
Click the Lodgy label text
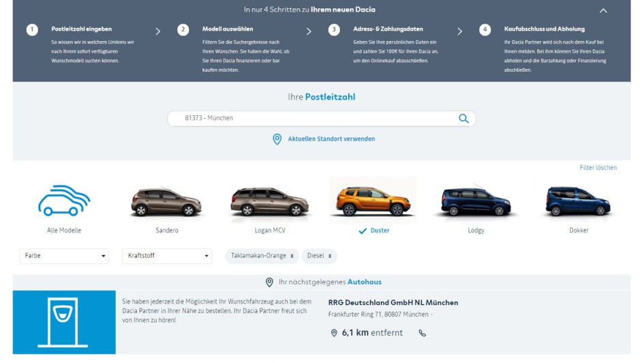tap(476, 231)
